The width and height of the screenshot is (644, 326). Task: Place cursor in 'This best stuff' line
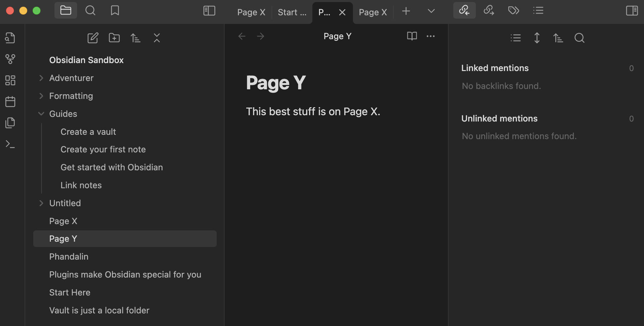click(x=313, y=112)
